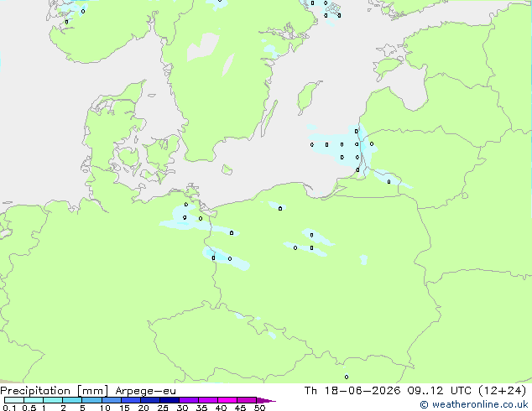Click the 'Precipitation [mm]' title text
Screen dimensions: 532x411
[x=55, y=391]
